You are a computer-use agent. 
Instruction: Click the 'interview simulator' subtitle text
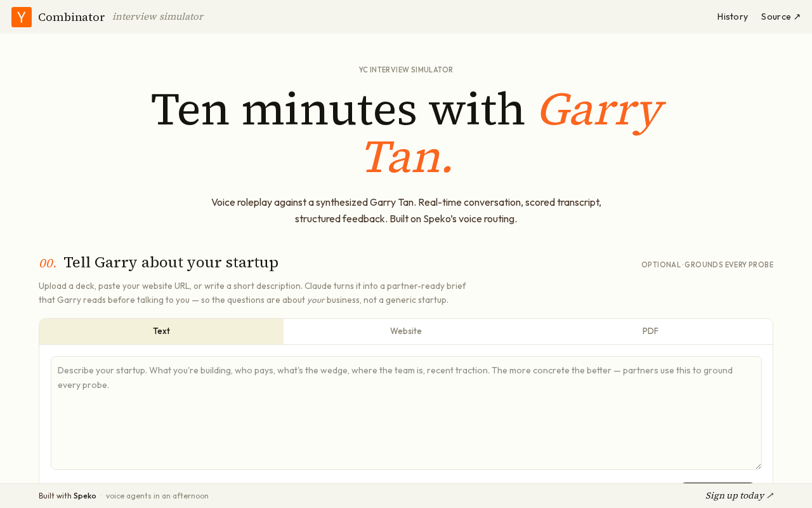[158, 17]
